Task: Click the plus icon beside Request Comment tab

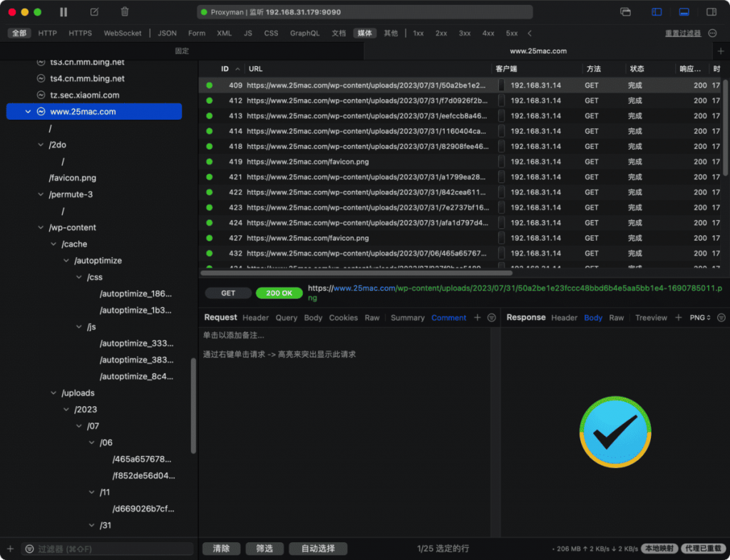Action: coord(478,318)
